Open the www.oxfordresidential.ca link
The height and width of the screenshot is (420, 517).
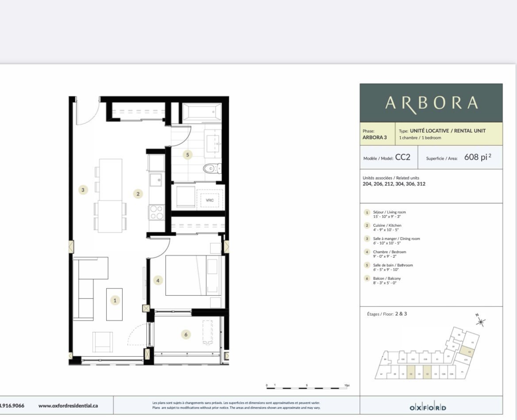tap(68, 405)
